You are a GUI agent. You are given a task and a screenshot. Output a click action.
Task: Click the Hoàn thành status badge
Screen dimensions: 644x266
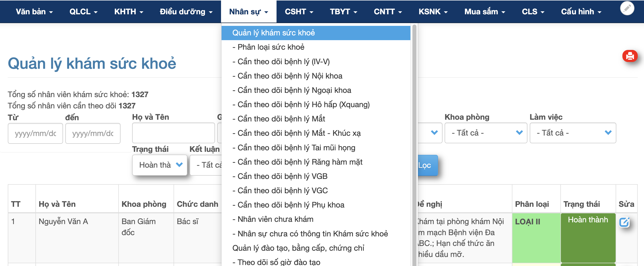click(x=588, y=220)
